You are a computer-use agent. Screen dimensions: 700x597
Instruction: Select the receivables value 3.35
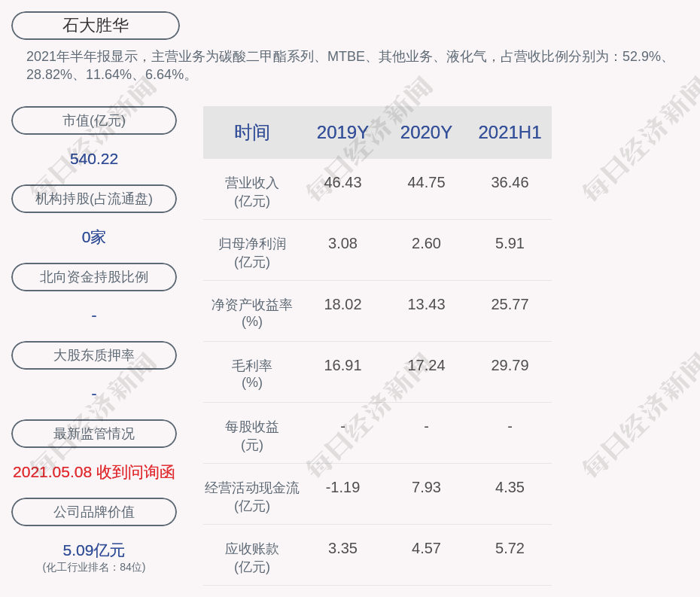pos(343,548)
